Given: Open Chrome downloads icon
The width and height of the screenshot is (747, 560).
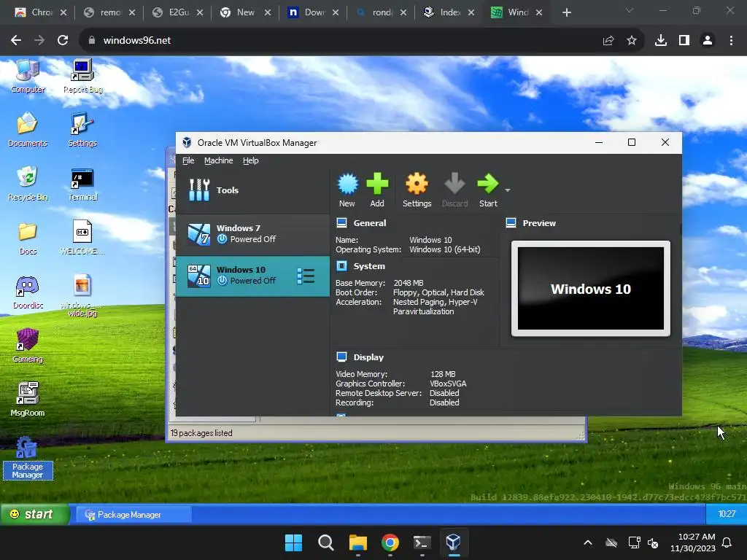Looking at the screenshot, I should pos(660,41).
